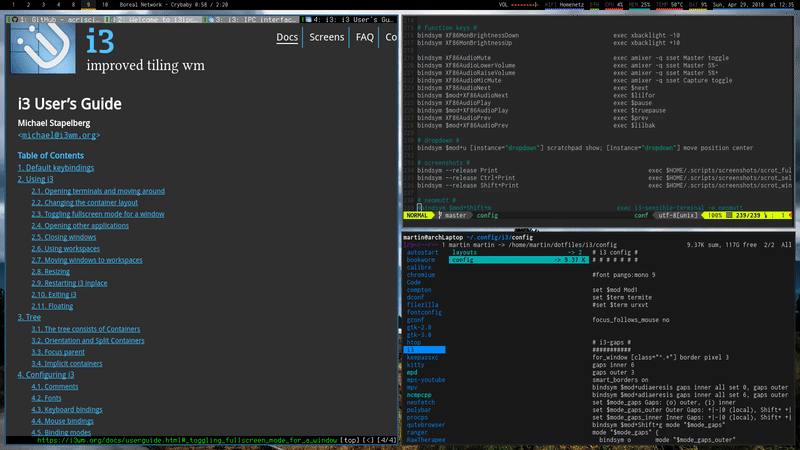
Task: Open browser tab 1: GitHub
Action: (55, 19)
